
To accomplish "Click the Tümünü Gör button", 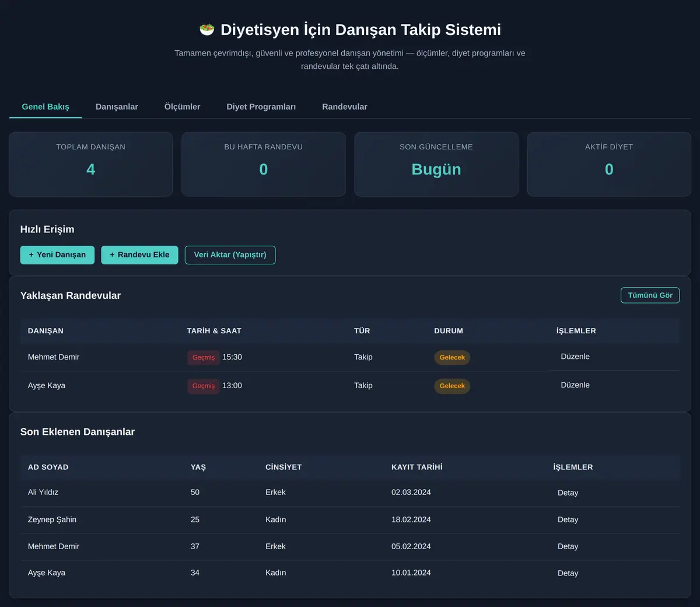I will tap(650, 295).
